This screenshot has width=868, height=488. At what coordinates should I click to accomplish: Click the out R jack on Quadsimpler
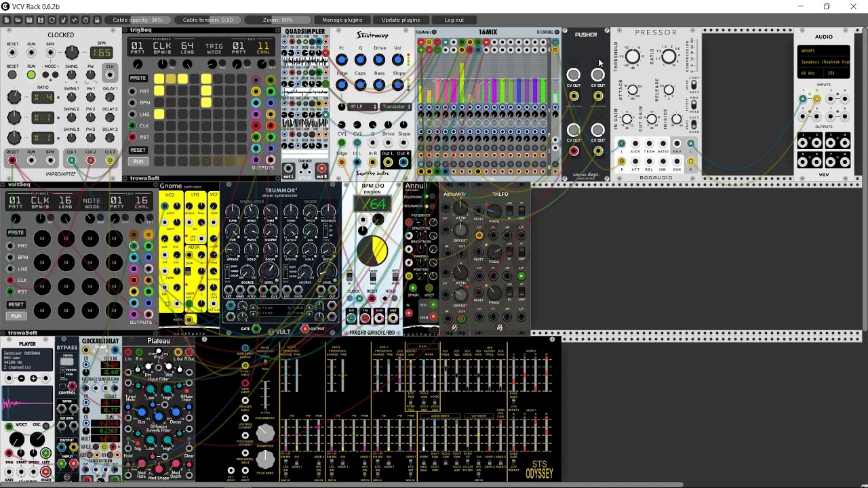point(321,168)
